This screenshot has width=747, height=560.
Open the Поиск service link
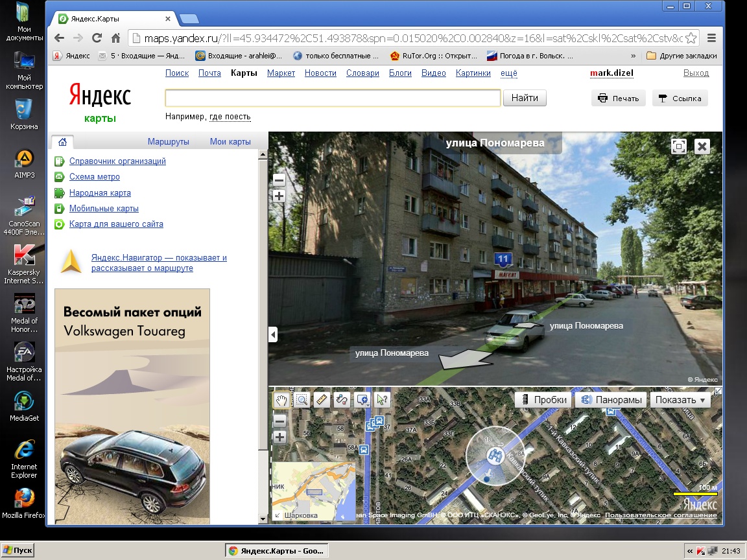coord(177,73)
